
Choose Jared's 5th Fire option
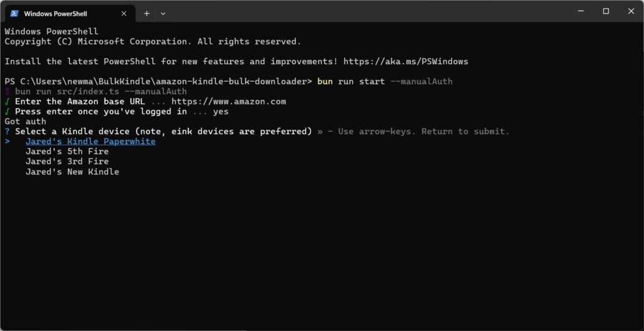pos(67,152)
